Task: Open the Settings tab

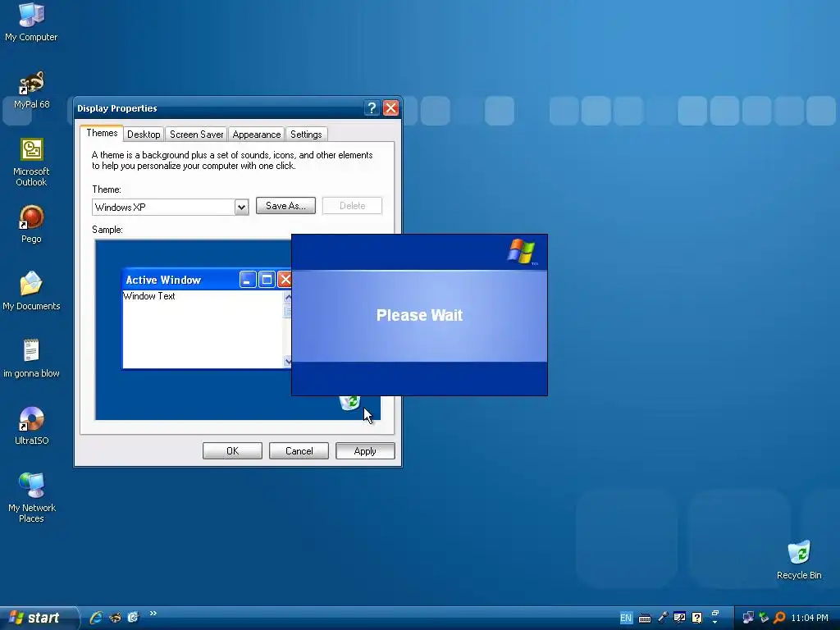Action: point(306,134)
